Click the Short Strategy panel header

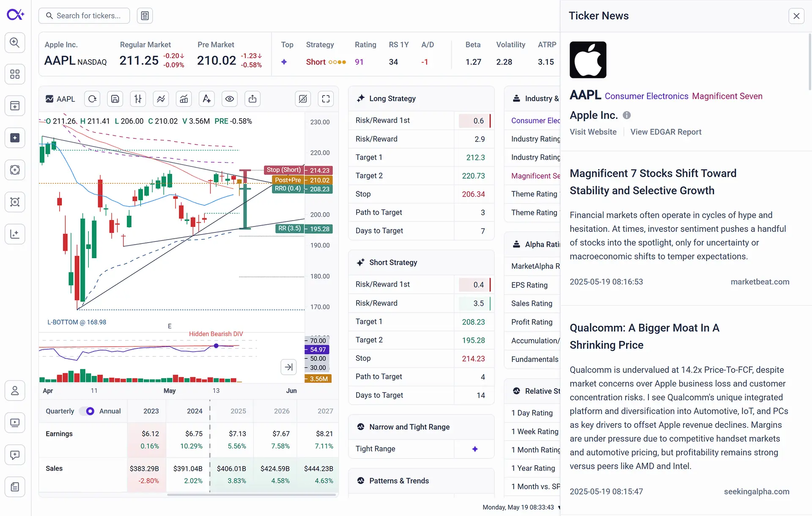[x=421, y=262]
